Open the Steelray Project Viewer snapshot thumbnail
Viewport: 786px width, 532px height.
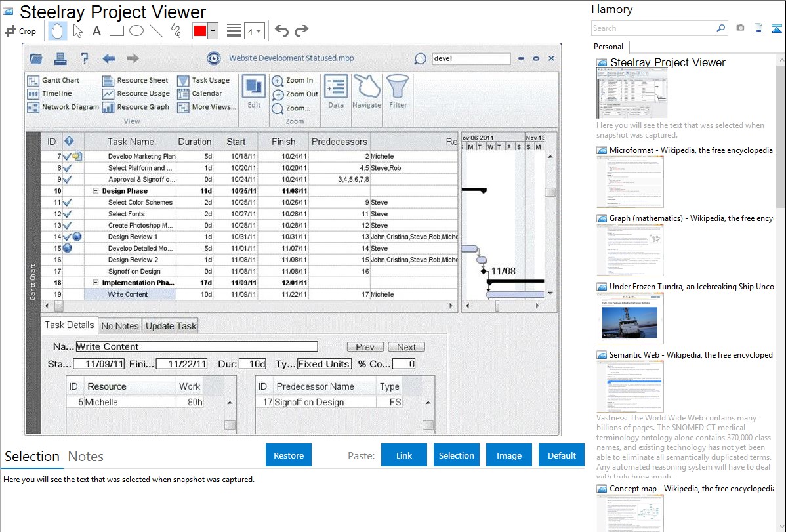(632, 94)
